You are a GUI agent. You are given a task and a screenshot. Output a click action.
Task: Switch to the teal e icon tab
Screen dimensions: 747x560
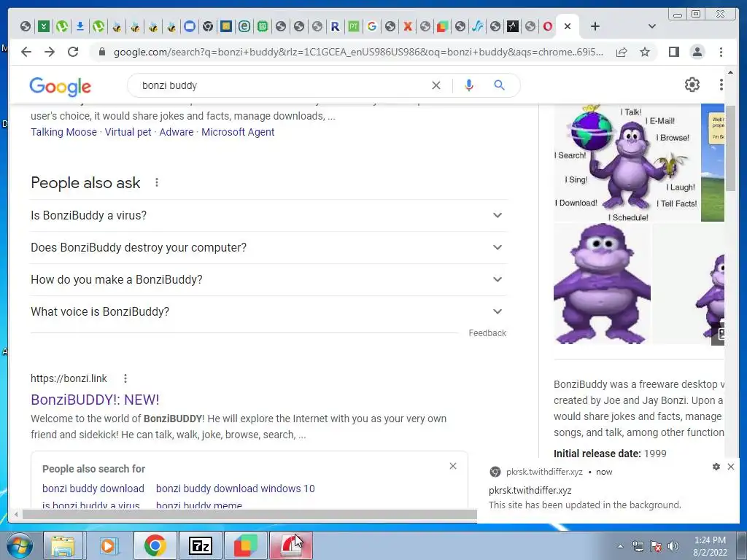point(244,26)
